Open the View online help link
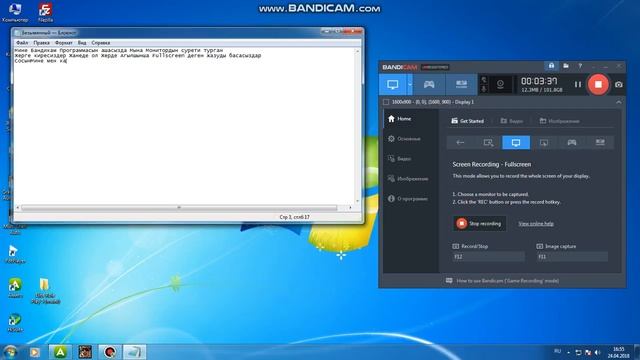The height and width of the screenshot is (360, 640). point(536,224)
